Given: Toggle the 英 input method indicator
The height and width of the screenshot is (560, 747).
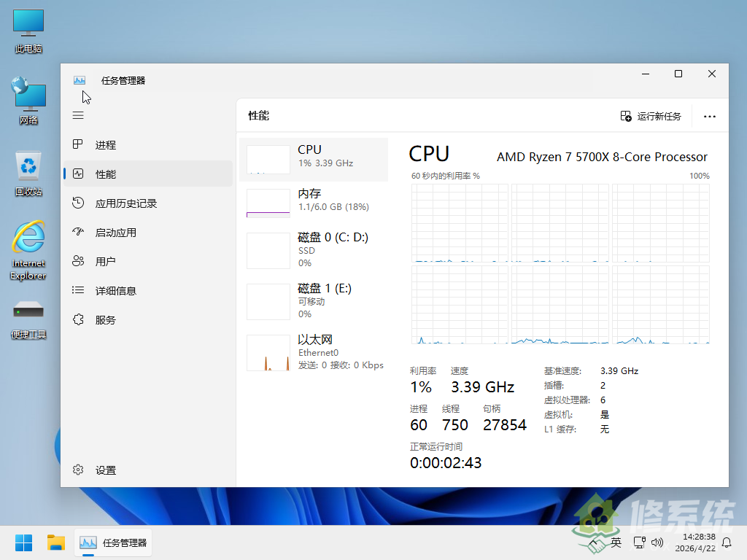Looking at the screenshot, I should point(616,542).
